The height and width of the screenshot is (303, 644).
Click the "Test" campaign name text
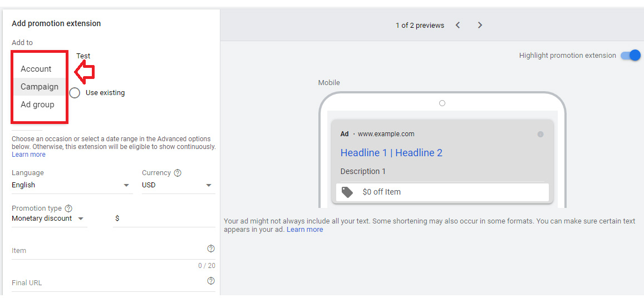83,56
